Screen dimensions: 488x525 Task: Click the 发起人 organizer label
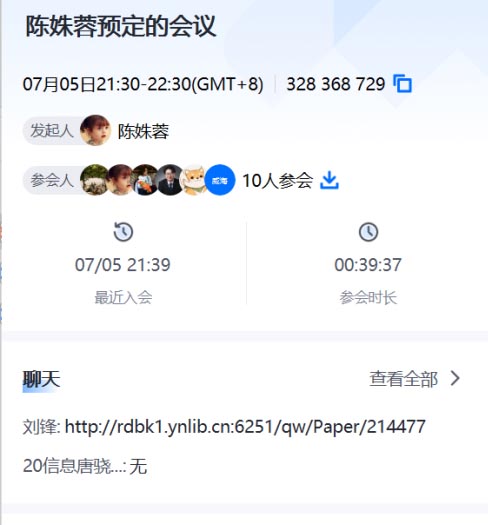click(x=52, y=130)
